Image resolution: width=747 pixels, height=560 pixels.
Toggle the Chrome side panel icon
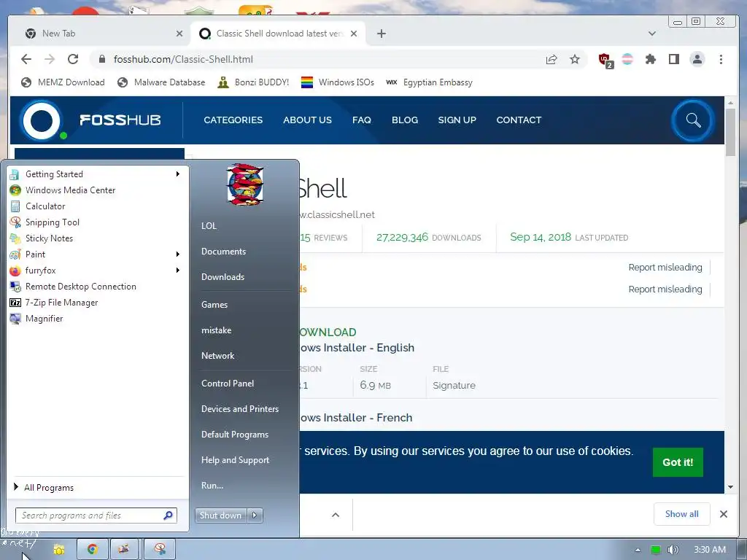tap(673, 59)
